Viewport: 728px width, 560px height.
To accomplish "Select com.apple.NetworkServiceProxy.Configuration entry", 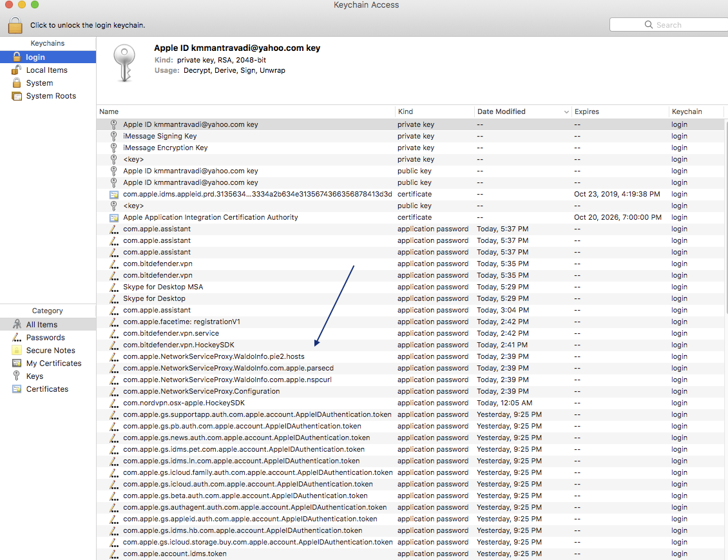I will (x=410, y=391).
